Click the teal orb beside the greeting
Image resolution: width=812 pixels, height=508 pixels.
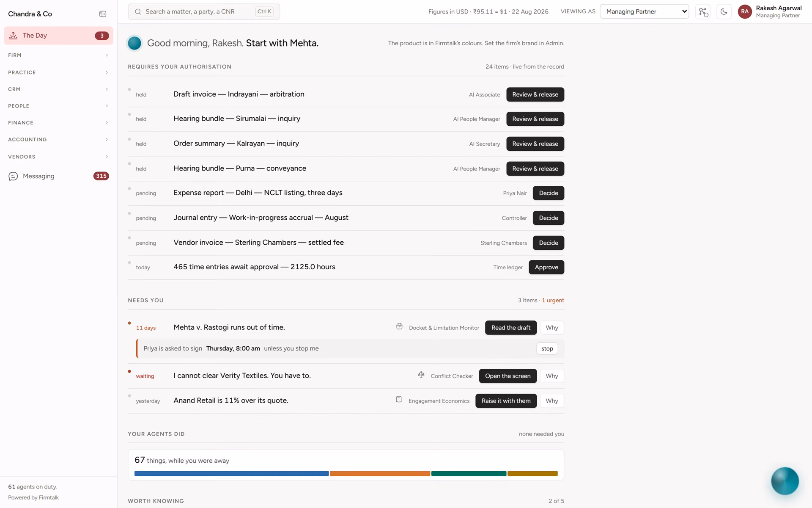(134, 43)
